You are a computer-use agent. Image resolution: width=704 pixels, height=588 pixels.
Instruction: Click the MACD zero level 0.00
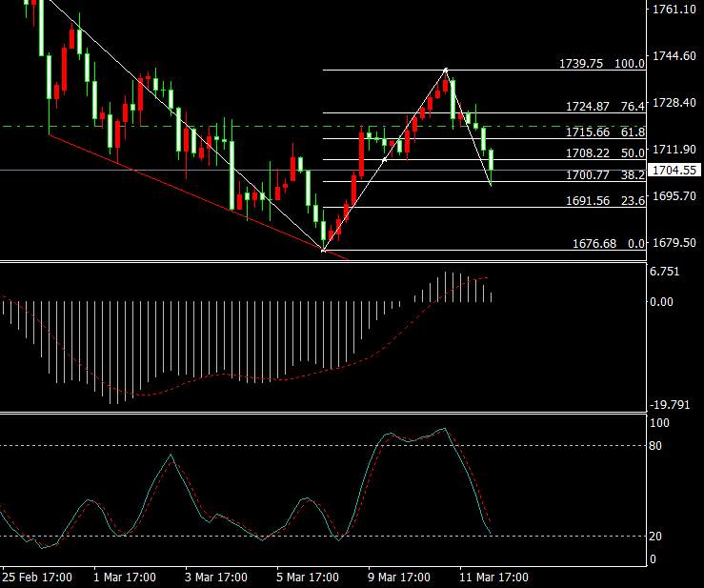[x=662, y=302]
